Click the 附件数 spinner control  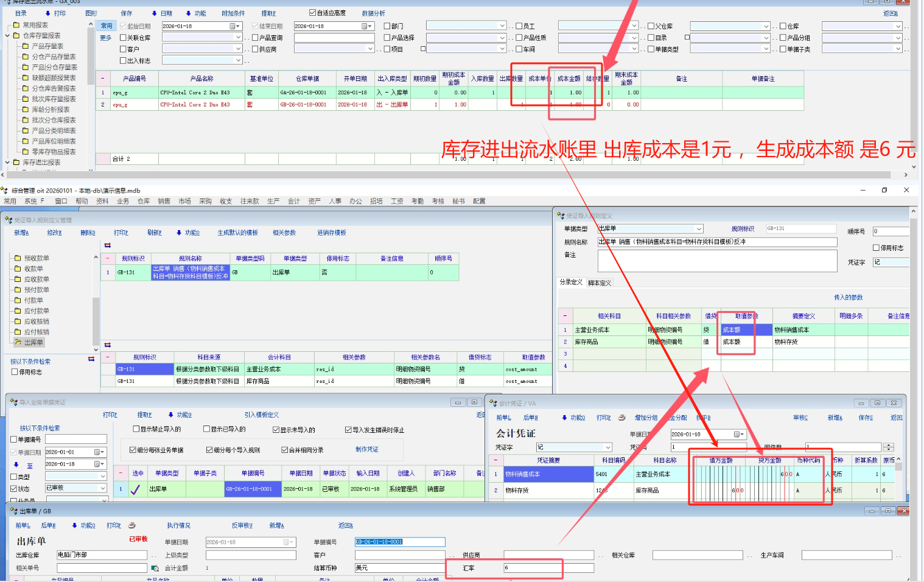[x=888, y=447]
